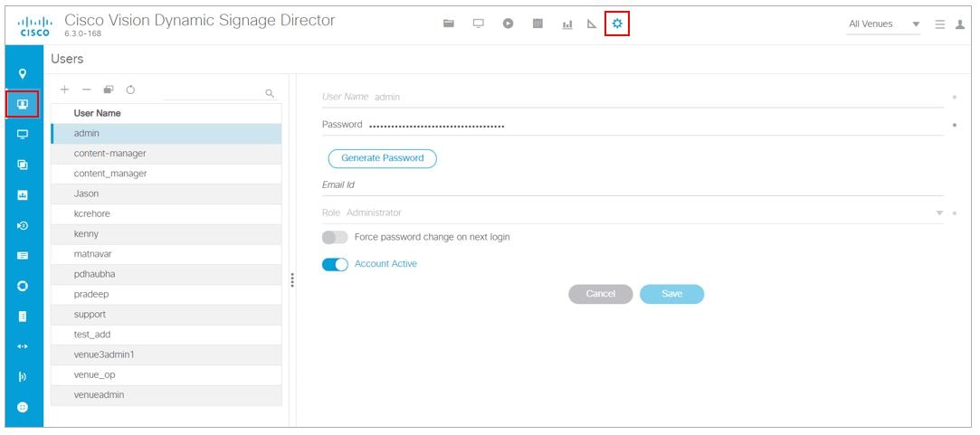Select the content-manager user row
The image size is (980, 435).
167,153
